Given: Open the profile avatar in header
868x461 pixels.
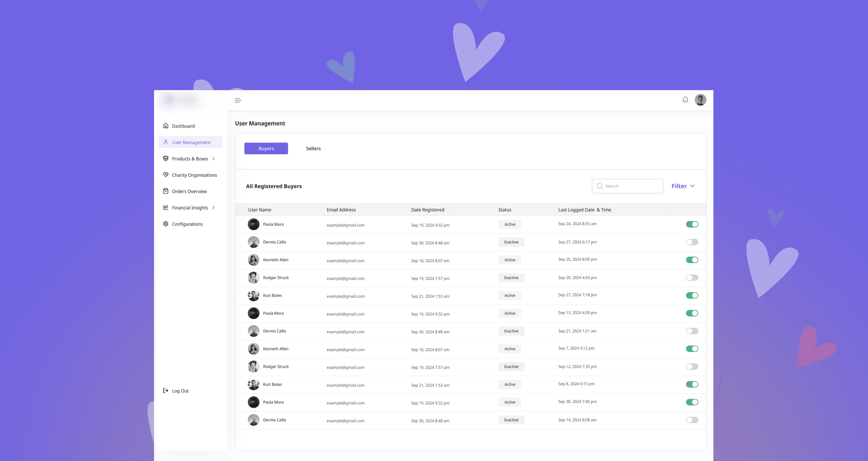Looking at the screenshot, I should pos(700,100).
